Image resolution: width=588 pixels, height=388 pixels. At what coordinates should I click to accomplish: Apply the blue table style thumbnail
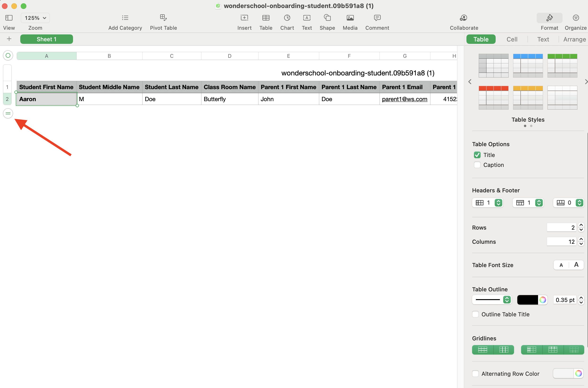tap(528, 66)
